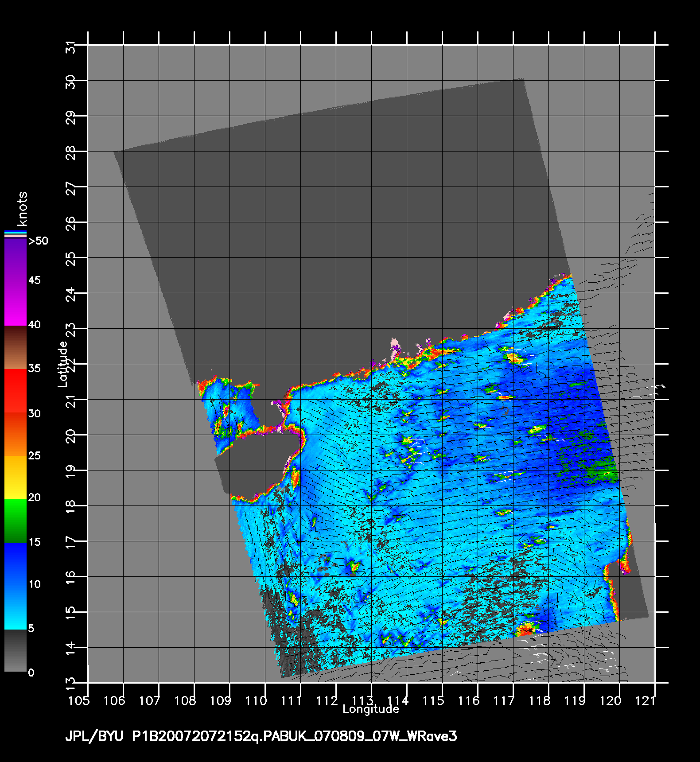
Task: Click latitude tick label '26'
Action: (x=71, y=224)
